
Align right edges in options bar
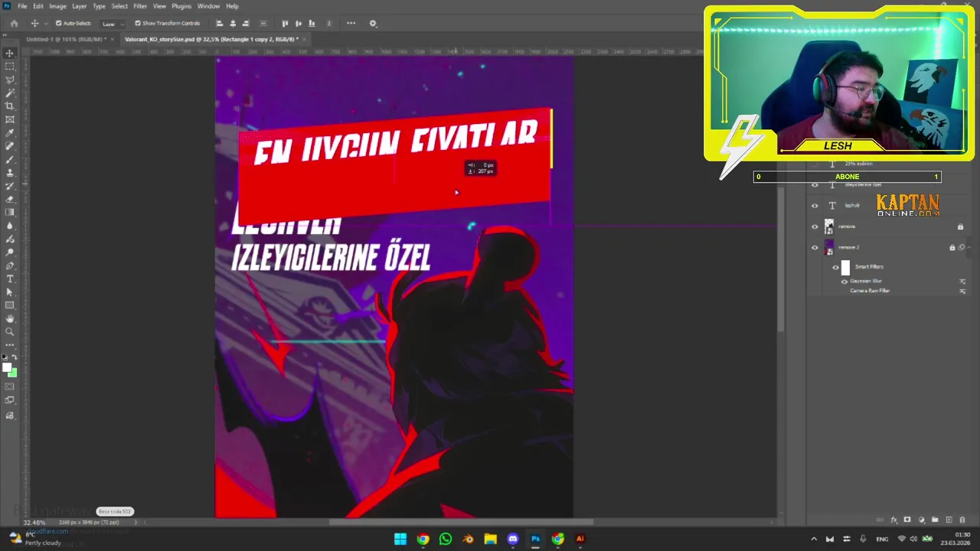pyautogui.click(x=246, y=23)
